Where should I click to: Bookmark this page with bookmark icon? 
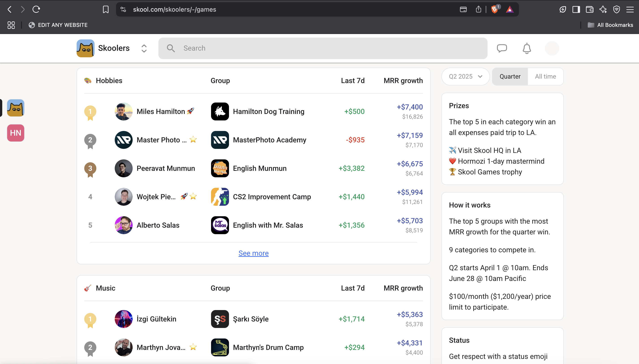[x=106, y=9]
